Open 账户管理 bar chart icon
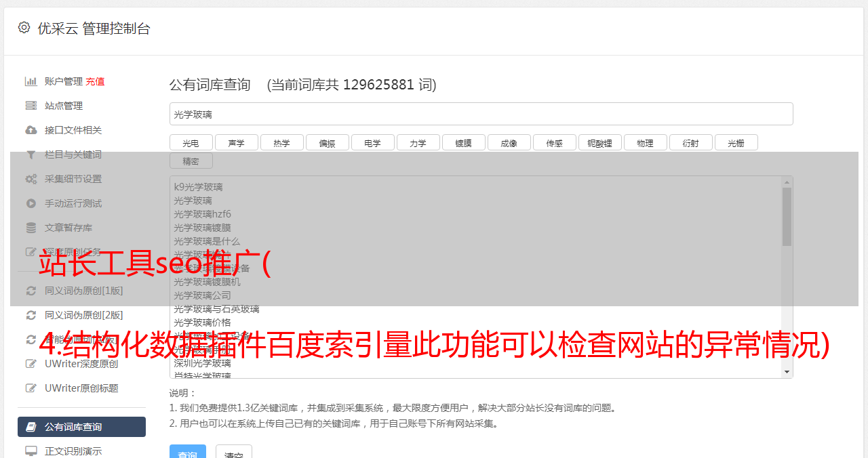Viewport: 868px width, 458px height. point(31,81)
